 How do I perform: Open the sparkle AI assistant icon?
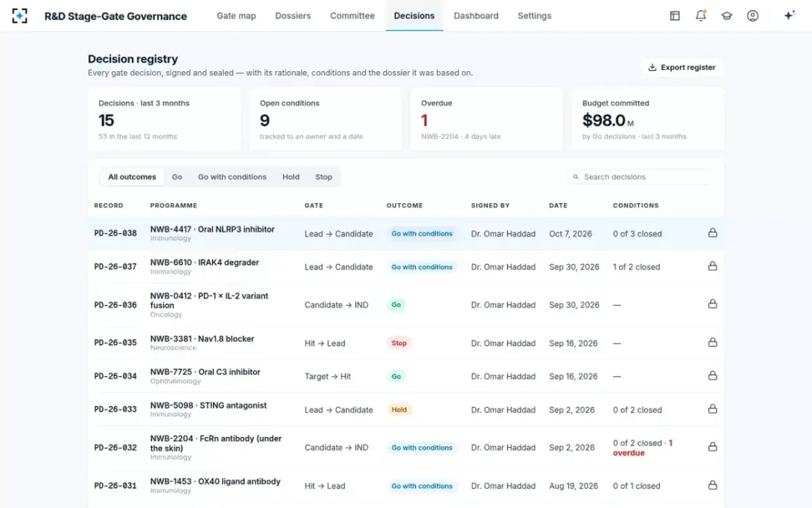(789, 16)
